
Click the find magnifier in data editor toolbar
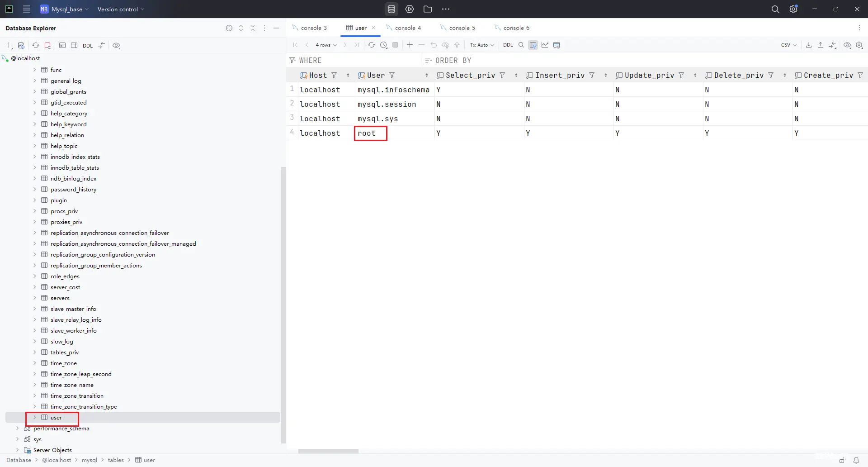(521, 45)
